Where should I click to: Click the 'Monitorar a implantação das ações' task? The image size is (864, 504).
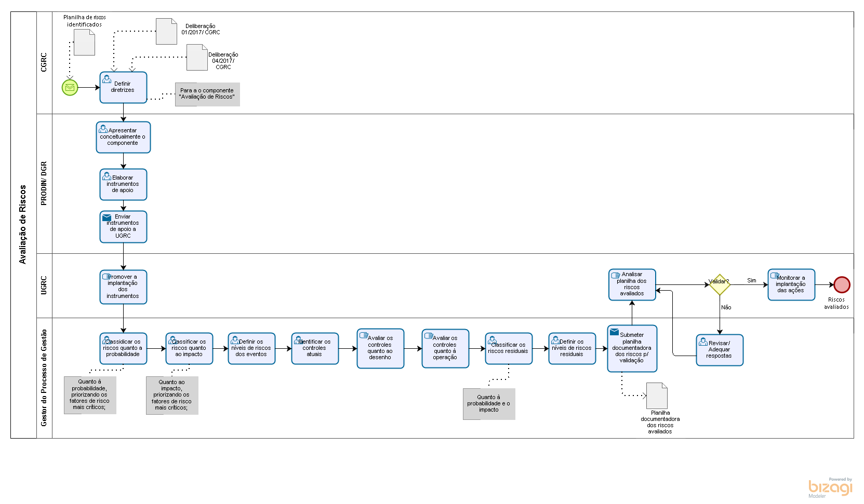click(791, 284)
